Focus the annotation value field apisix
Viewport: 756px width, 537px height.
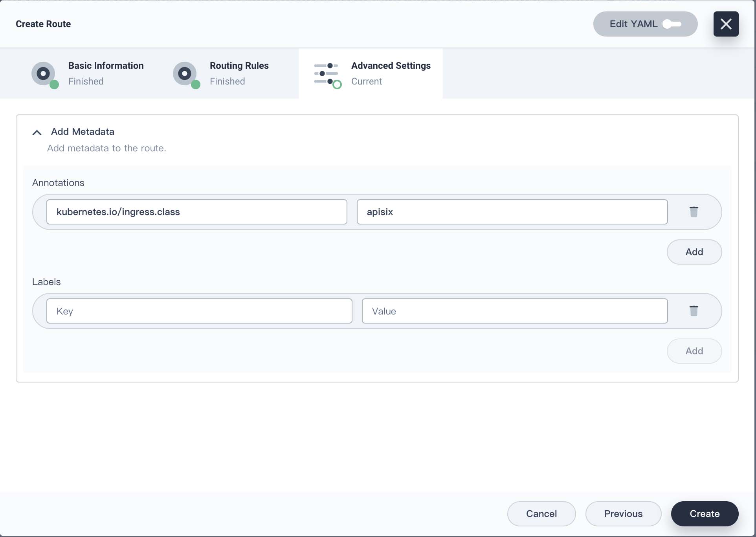pos(512,212)
